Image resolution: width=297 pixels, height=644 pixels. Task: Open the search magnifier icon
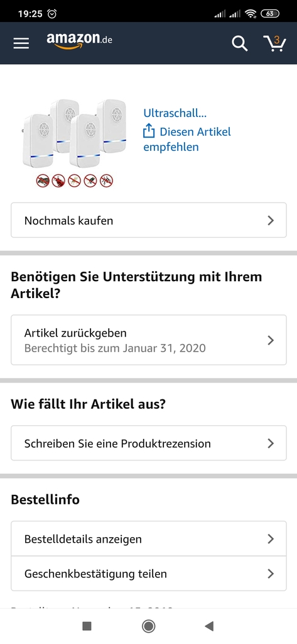240,43
